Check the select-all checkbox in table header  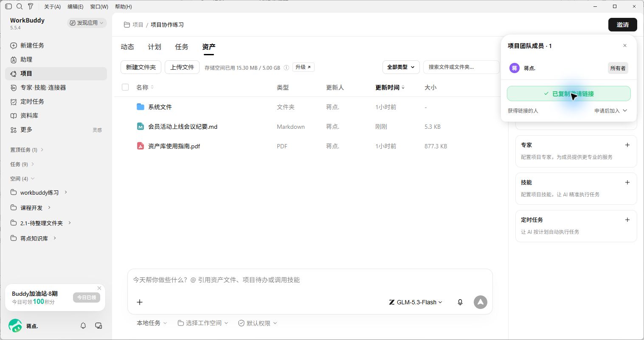click(125, 87)
